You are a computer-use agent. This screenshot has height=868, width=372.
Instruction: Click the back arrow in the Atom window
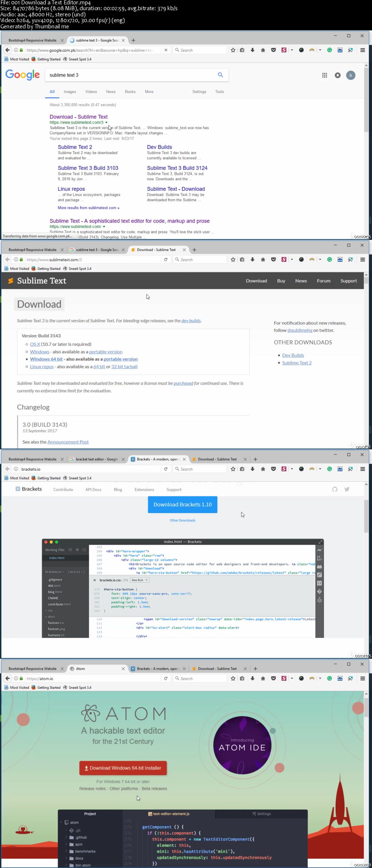point(8,679)
